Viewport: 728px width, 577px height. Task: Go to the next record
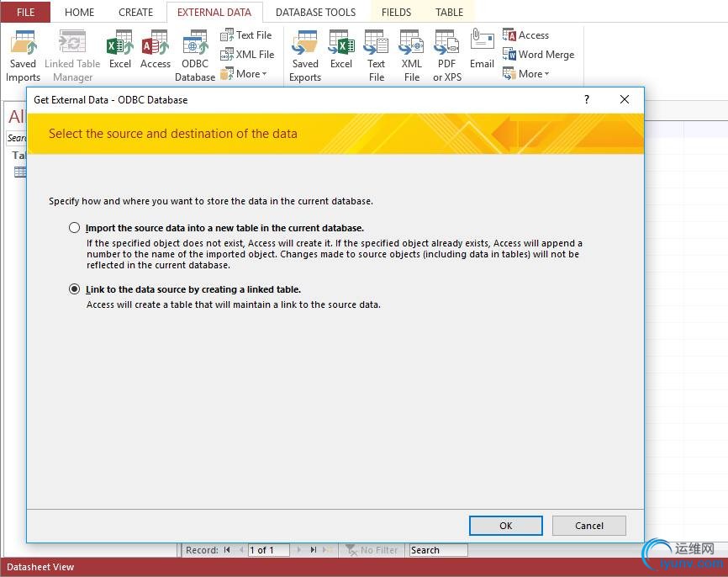(x=299, y=549)
